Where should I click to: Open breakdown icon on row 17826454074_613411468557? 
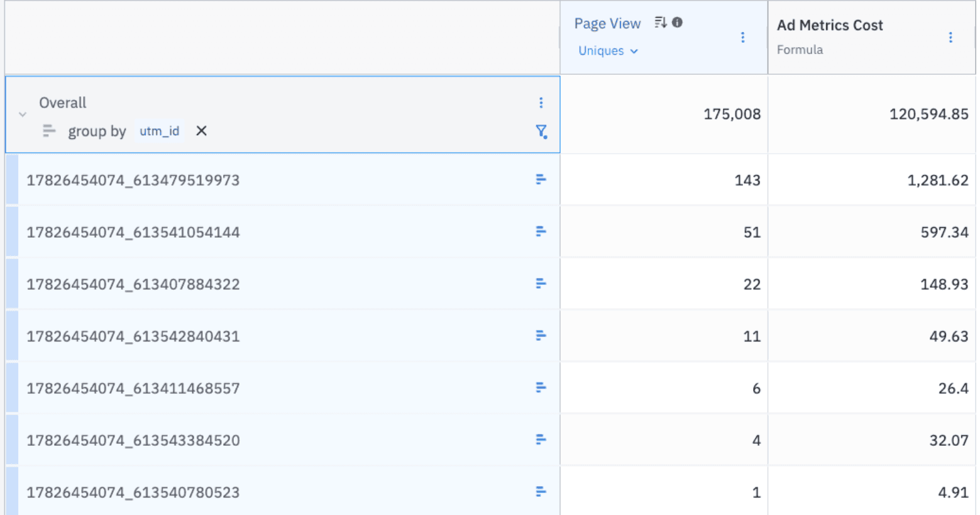[x=541, y=387]
